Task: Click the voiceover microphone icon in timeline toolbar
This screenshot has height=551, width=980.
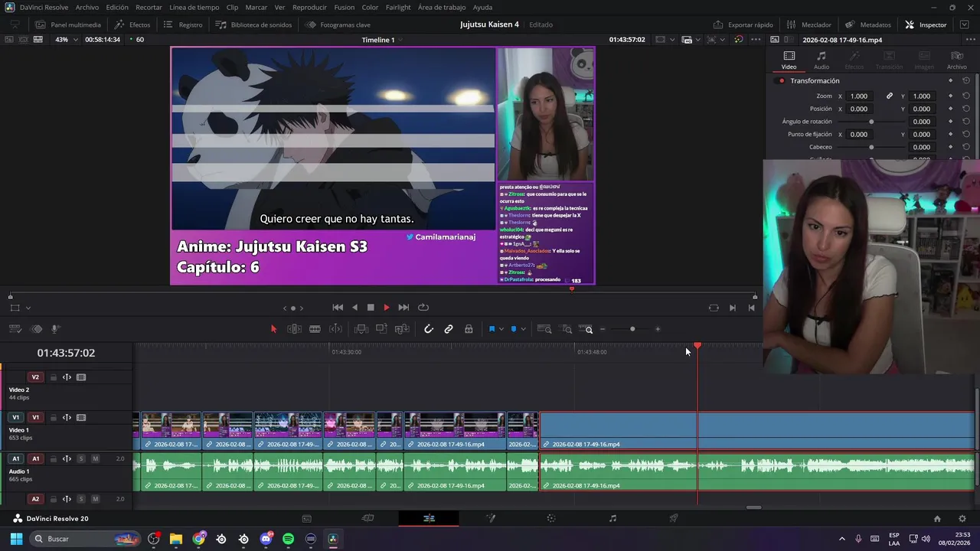Action: (55, 329)
